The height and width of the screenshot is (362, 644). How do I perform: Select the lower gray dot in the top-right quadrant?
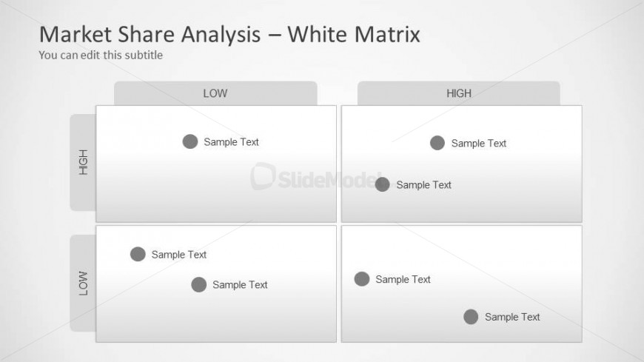coord(382,184)
